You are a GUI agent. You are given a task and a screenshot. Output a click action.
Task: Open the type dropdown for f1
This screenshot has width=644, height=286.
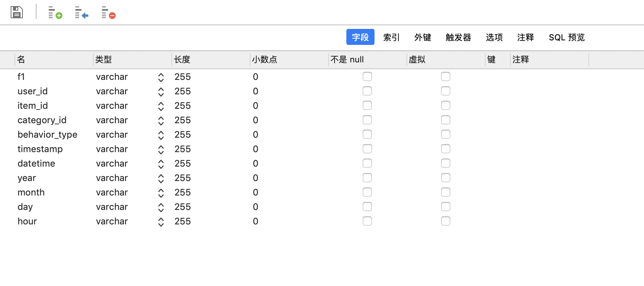(x=161, y=77)
